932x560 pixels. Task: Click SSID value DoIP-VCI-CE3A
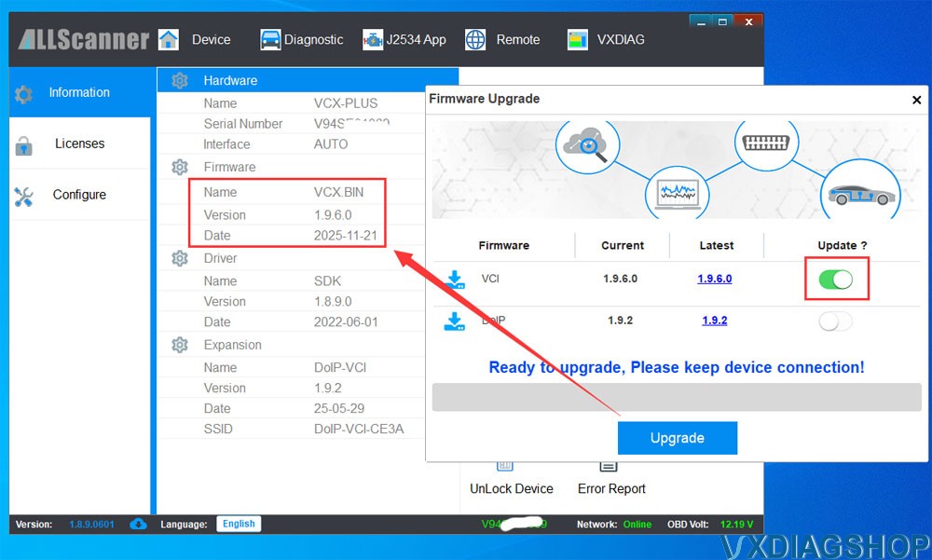click(x=359, y=429)
